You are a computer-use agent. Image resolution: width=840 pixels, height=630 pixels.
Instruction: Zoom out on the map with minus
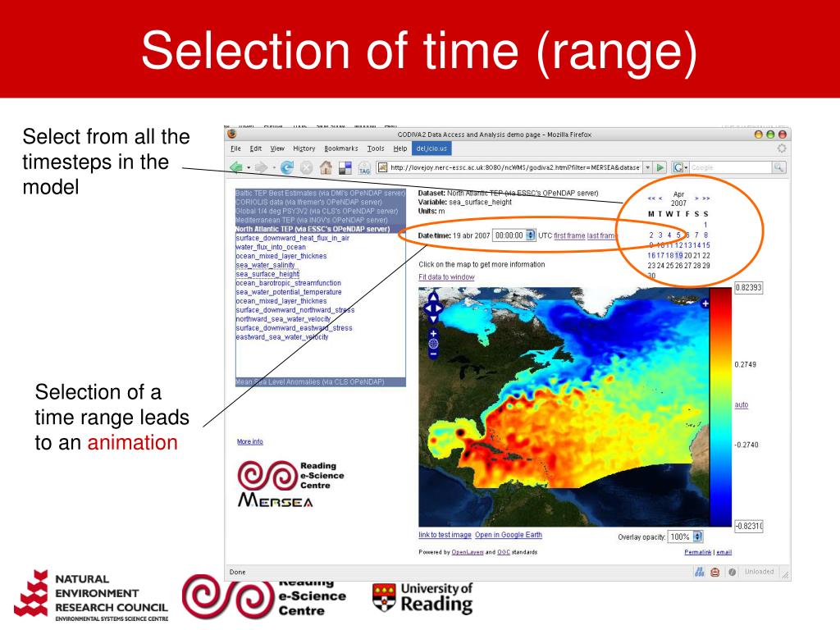click(433, 354)
